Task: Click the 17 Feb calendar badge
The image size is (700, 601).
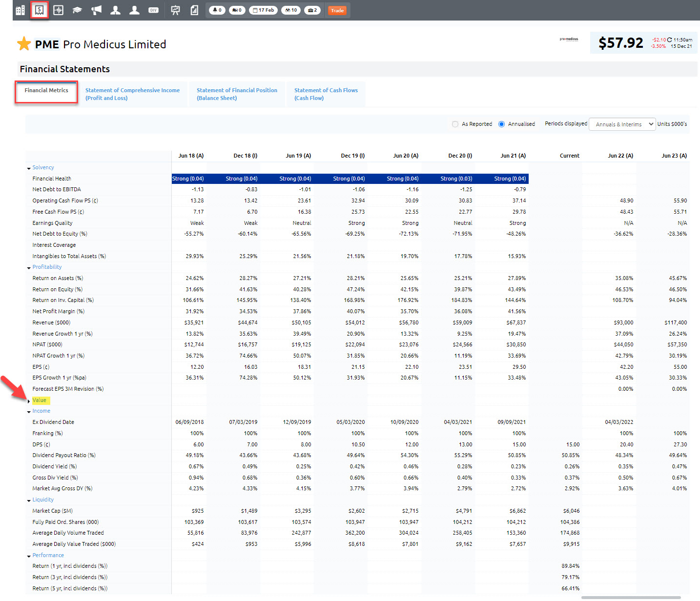Action: [x=263, y=10]
